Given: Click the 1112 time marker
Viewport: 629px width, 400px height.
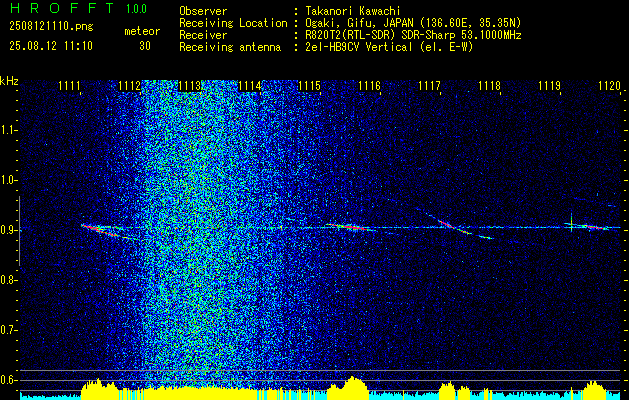Looking at the screenshot, I should pos(130,86).
